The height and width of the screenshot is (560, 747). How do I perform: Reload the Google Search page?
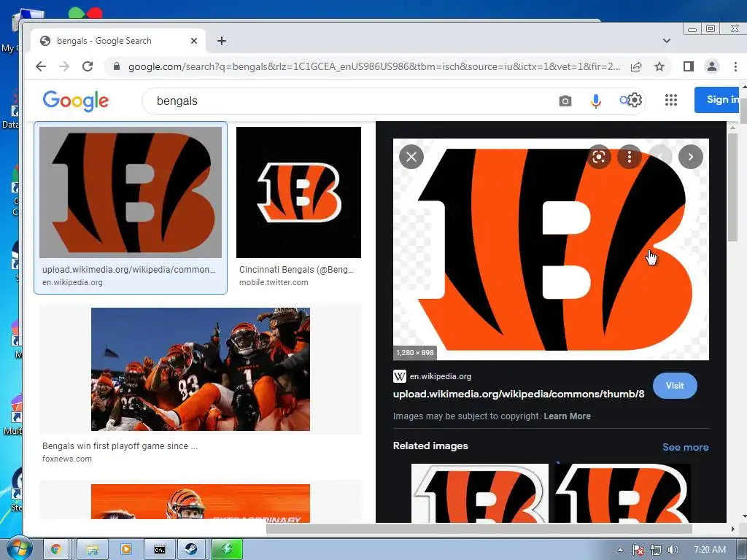[88, 66]
